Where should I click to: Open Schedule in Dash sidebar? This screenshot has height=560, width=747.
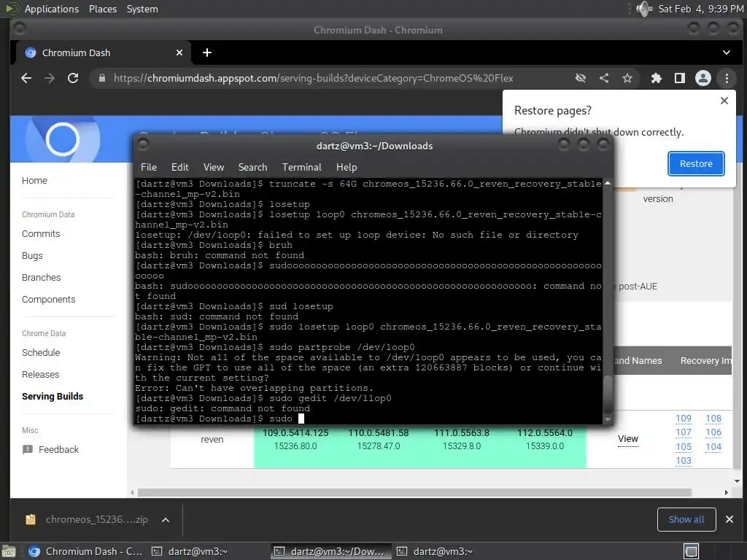point(41,353)
